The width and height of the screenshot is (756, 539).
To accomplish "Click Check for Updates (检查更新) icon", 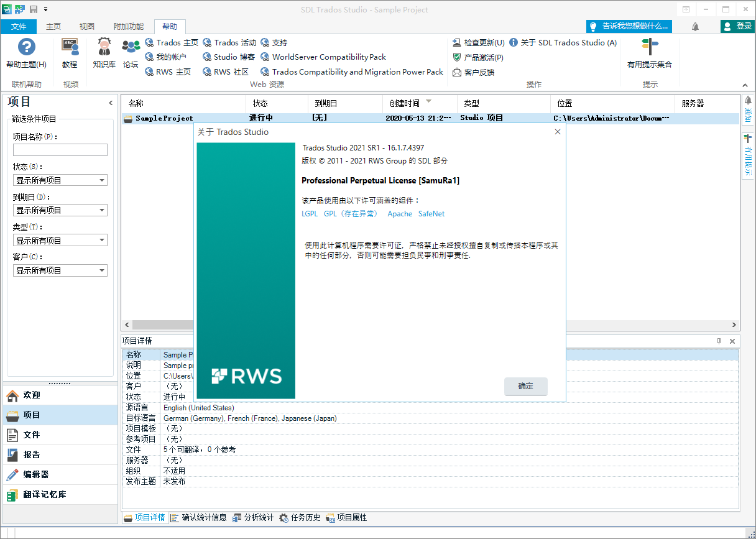I will coord(457,43).
